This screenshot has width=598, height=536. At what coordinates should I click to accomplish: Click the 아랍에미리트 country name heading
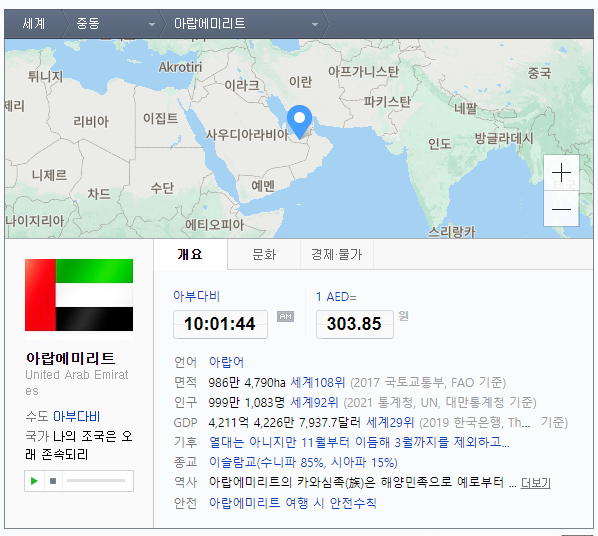click(x=71, y=358)
